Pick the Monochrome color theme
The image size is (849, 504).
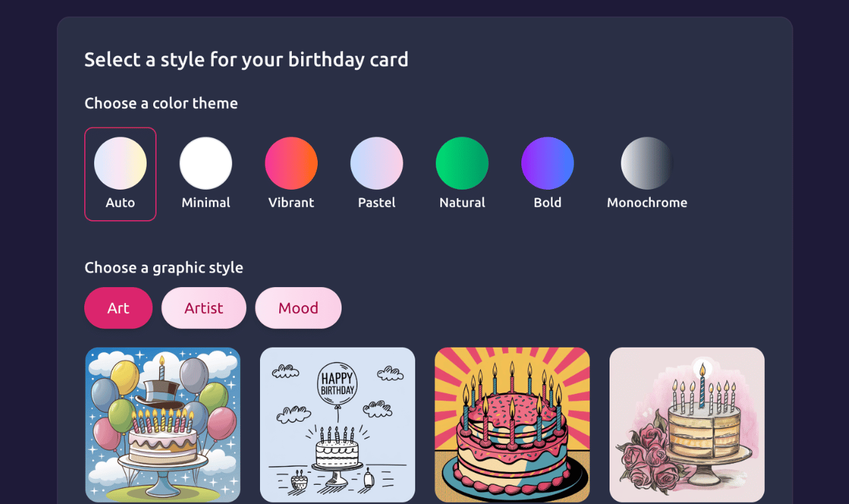click(647, 163)
